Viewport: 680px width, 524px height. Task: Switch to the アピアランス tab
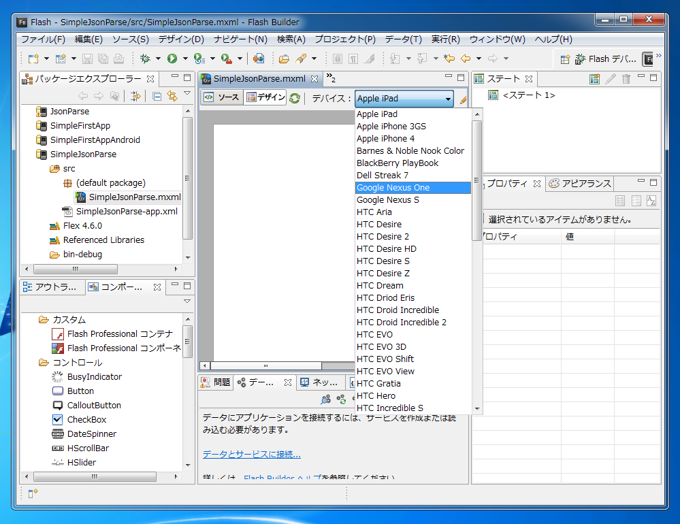(580, 183)
